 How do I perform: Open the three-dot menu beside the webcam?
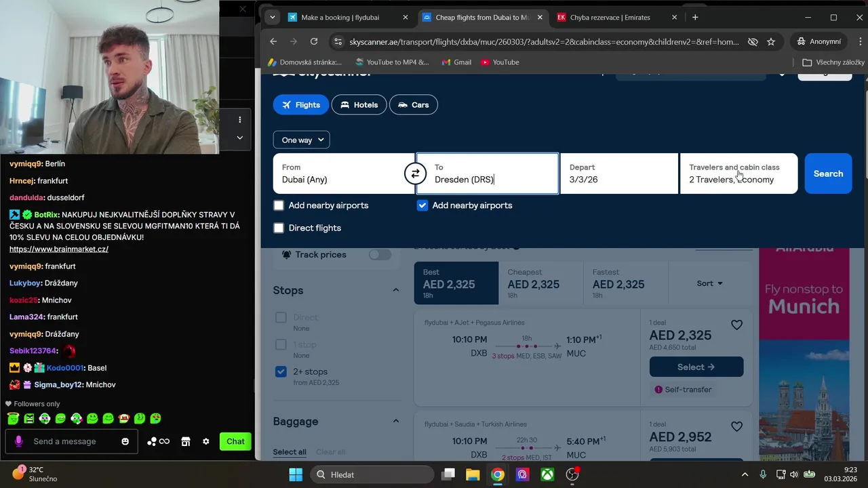239,119
